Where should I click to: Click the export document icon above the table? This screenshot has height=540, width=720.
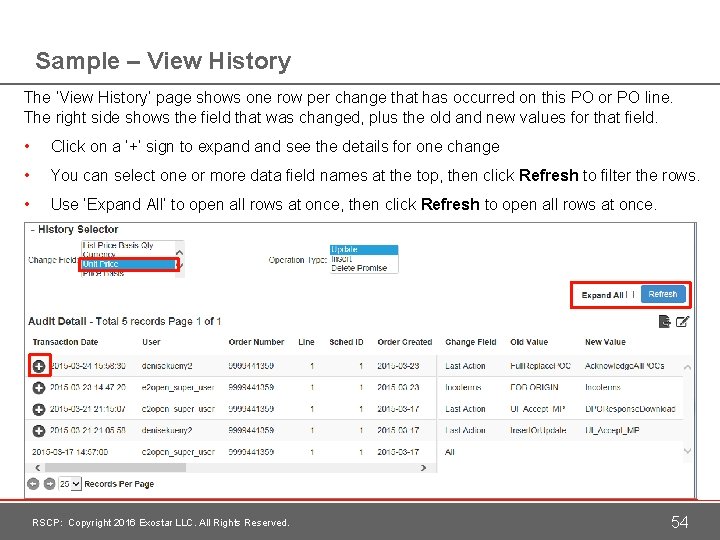[664, 321]
